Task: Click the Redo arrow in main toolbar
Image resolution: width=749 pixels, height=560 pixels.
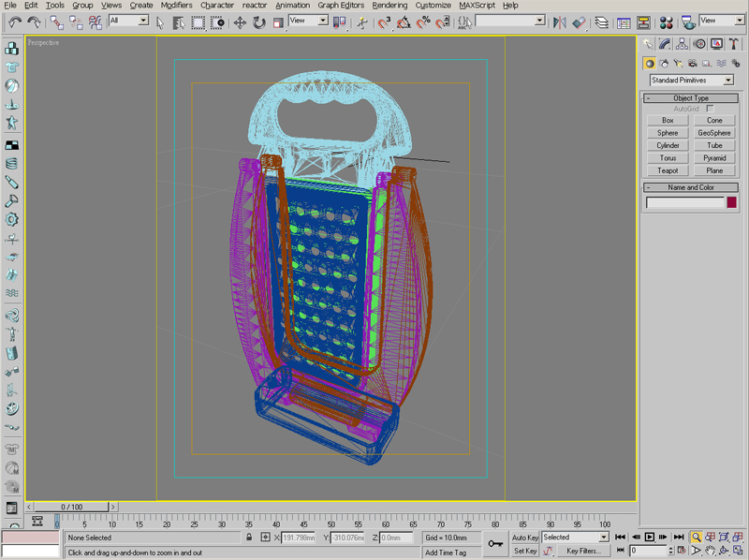Action: pos(35,22)
